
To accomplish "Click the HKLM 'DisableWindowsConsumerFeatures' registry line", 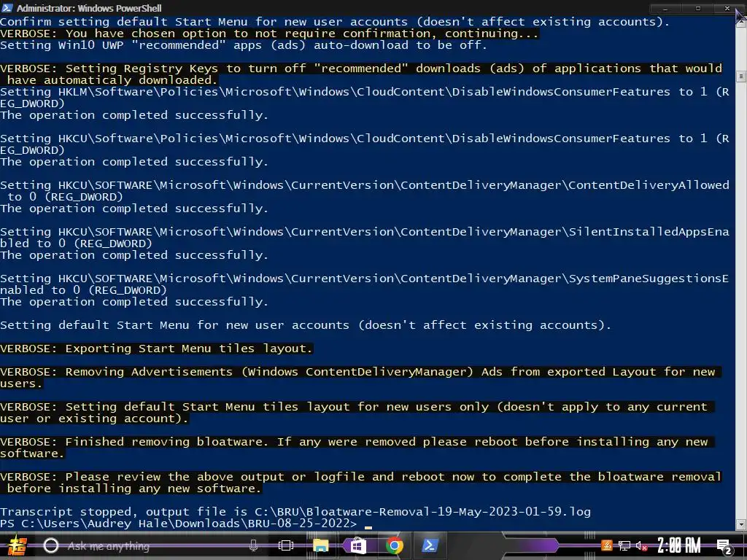I will point(365,98).
